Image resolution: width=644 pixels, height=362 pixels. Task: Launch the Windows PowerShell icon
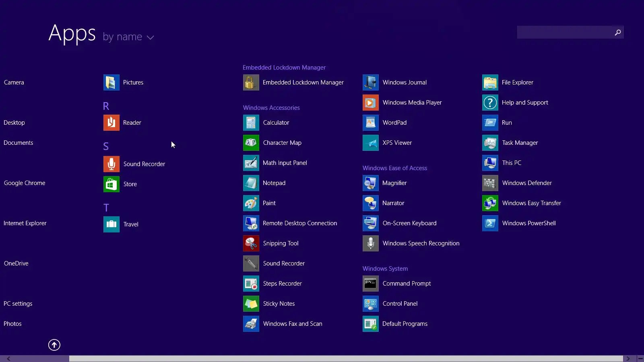[x=490, y=223]
